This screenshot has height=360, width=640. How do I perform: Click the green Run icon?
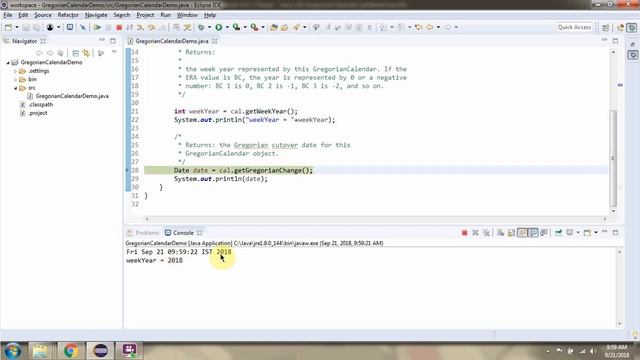point(219,27)
